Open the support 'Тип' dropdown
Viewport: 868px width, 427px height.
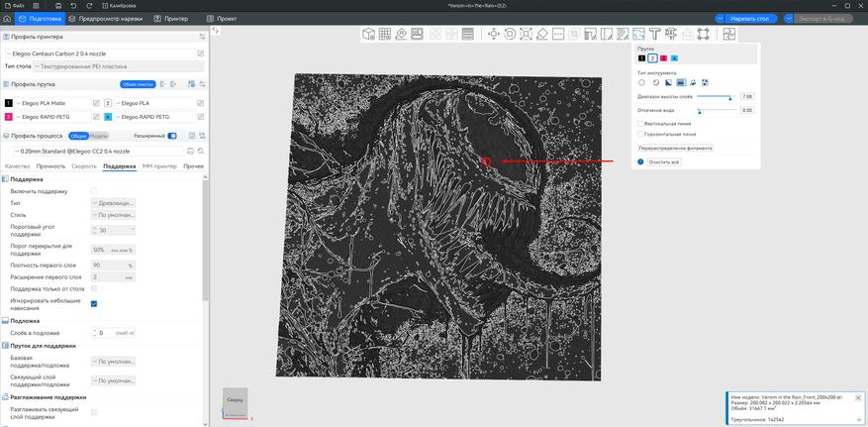113,203
